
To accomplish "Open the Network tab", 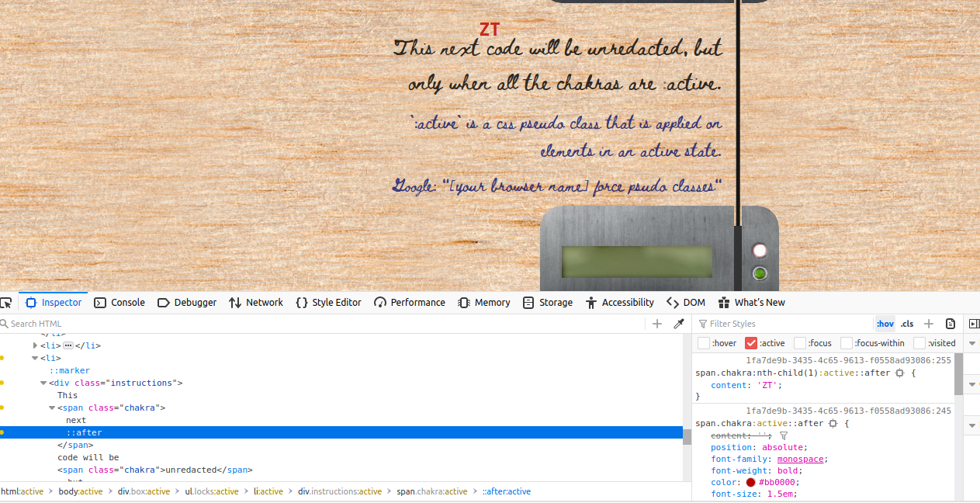I will coord(256,303).
